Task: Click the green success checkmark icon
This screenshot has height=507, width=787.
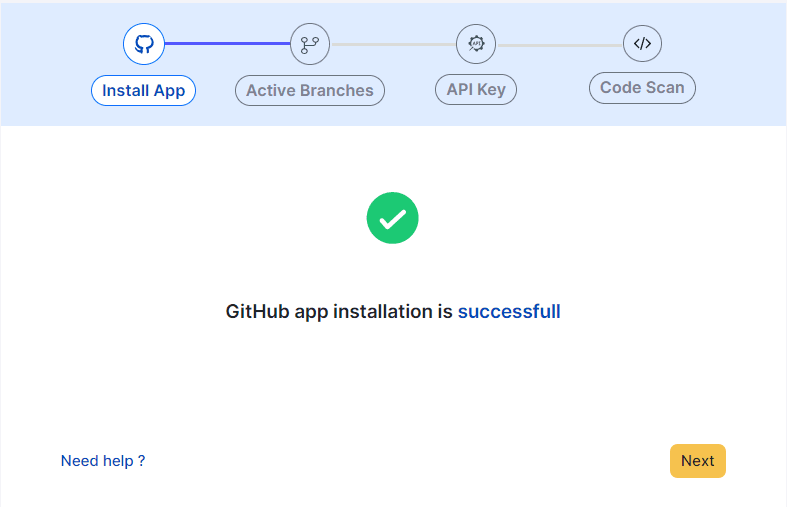Action: 392,218
